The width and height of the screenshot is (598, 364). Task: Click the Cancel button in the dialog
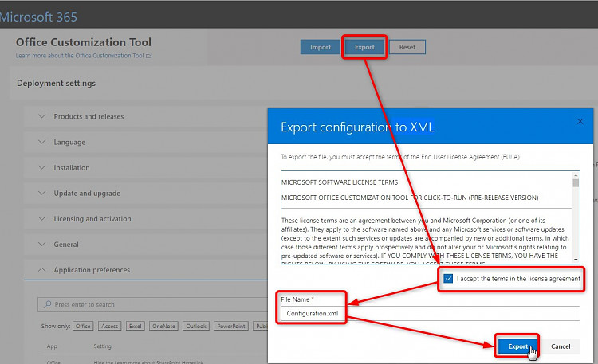pos(561,346)
